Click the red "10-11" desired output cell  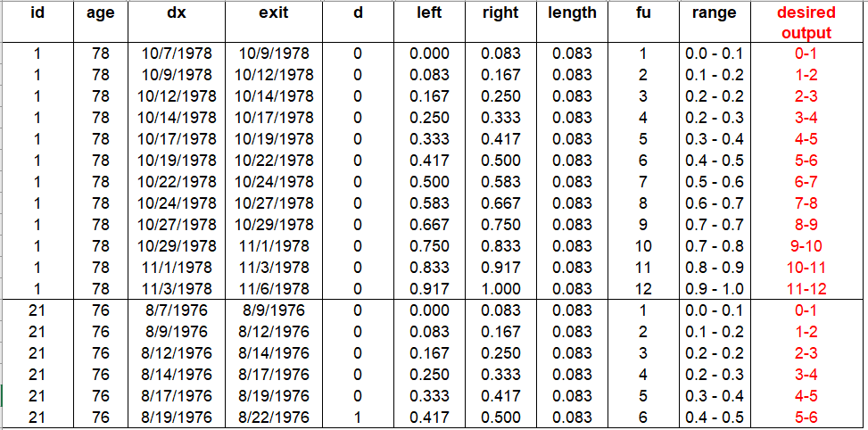tap(806, 268)
